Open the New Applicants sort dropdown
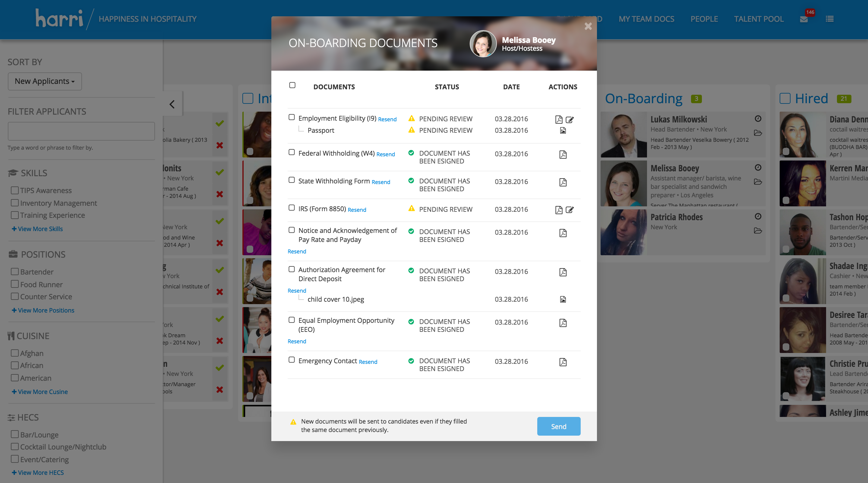 click(x=45, y=81)
